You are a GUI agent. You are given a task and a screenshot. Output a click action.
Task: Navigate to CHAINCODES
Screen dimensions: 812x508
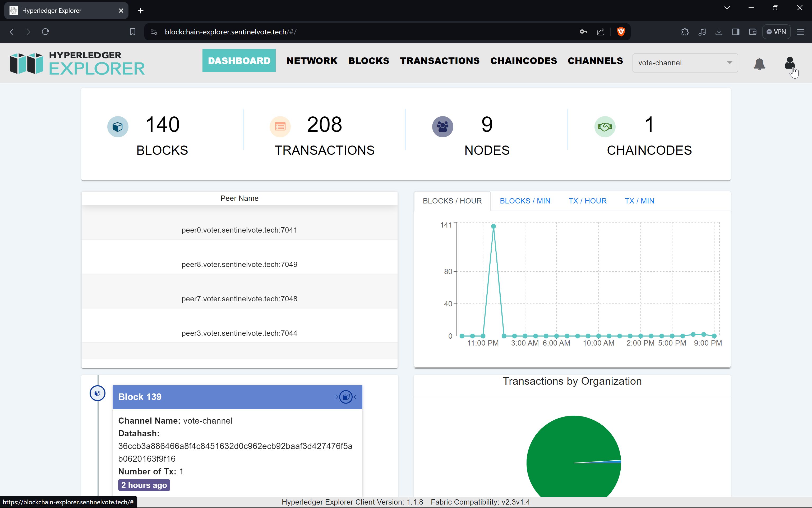tap(523, 61)
